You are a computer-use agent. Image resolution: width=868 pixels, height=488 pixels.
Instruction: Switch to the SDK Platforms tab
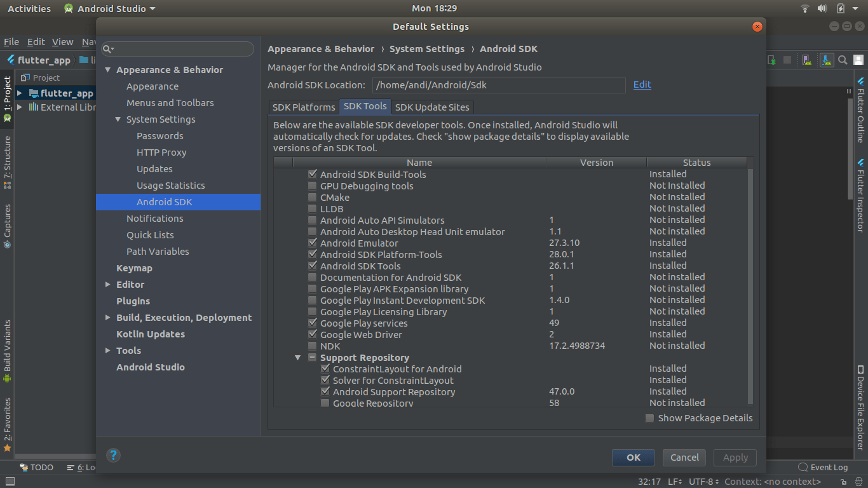304,107
